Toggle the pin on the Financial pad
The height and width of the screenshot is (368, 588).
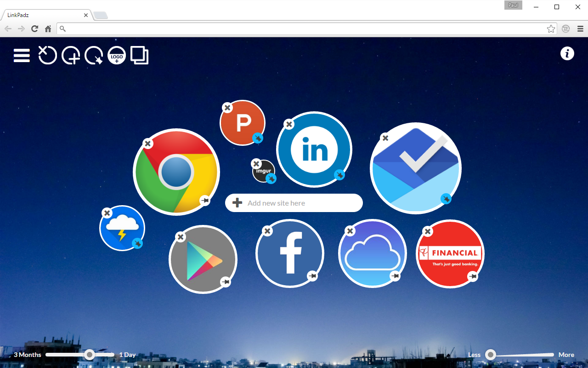[x=473, y=276]
